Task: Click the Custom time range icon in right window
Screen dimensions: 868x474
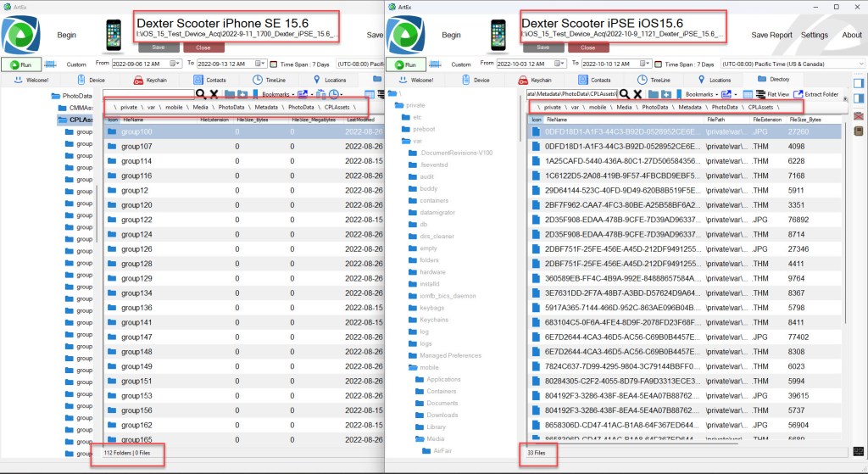Action: 436,64
